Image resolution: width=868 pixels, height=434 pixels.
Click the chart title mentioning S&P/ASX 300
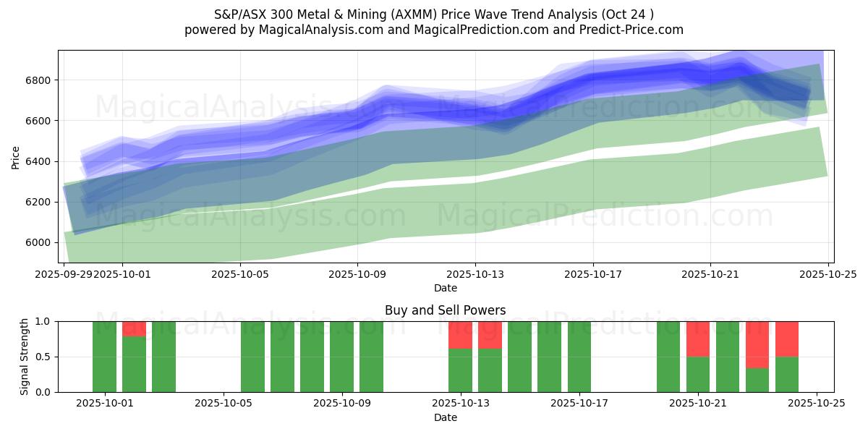pyautogui.click(x=434, y=14)
